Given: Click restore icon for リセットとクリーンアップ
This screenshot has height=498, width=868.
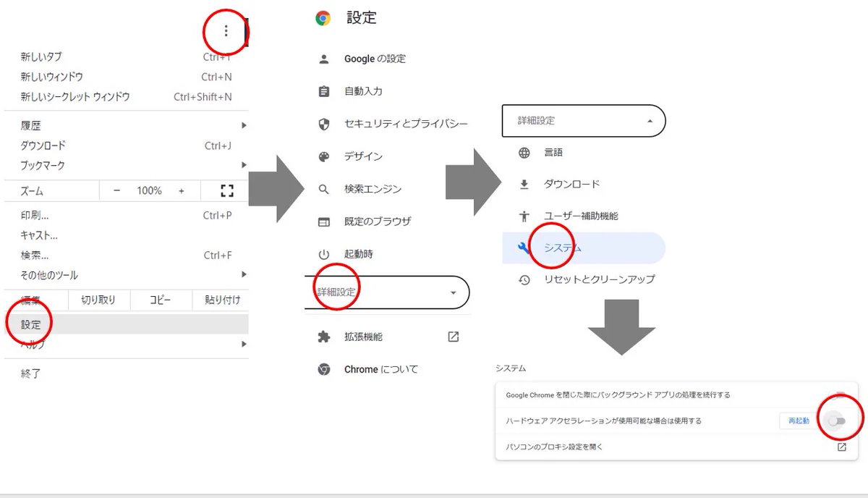Looking at the screenshot, I should click(x=524, y=279).
